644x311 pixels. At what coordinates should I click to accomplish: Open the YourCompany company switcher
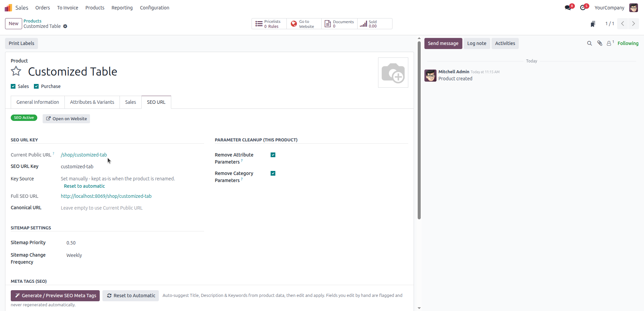click(609, 8)
